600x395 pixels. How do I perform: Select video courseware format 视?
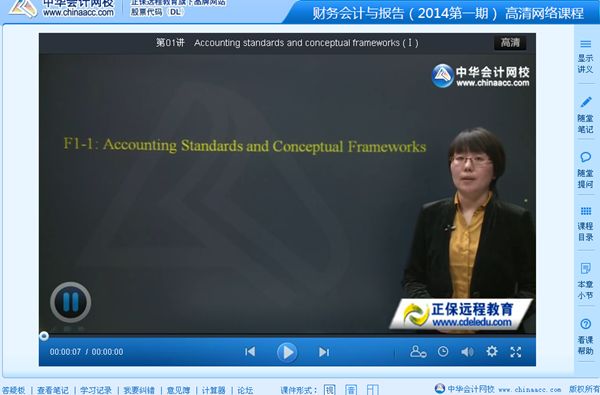coord(329,390)
